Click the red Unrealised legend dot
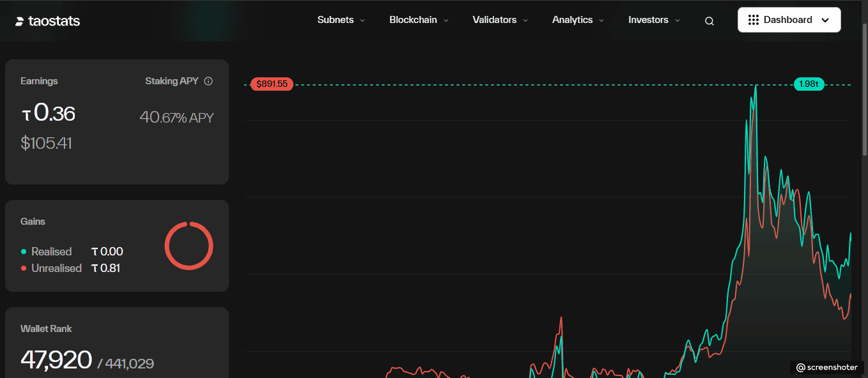The width and height of the screenshot is (868, 378). [x=24, y=268]
